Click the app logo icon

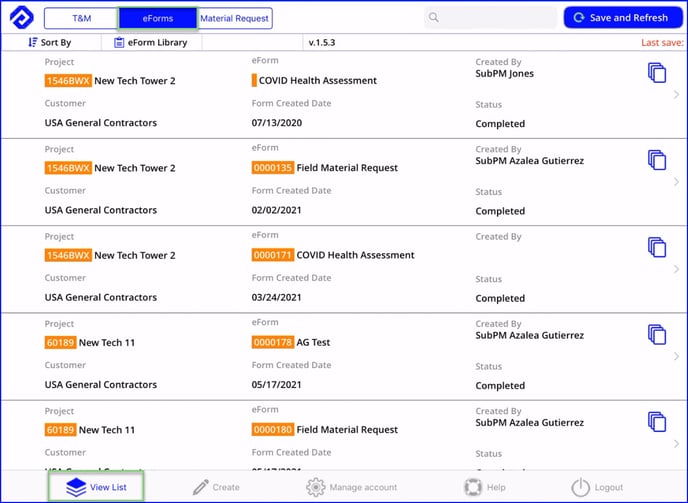pos(22,18)
